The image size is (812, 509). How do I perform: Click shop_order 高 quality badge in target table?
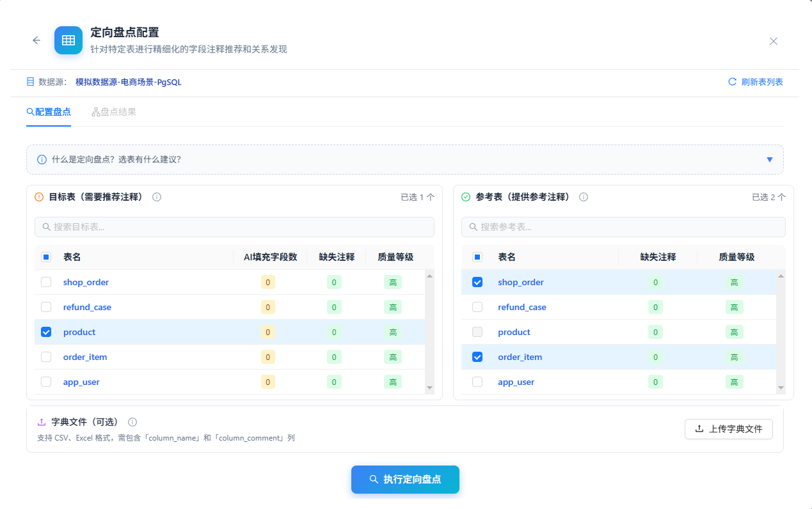click(393, 282)
